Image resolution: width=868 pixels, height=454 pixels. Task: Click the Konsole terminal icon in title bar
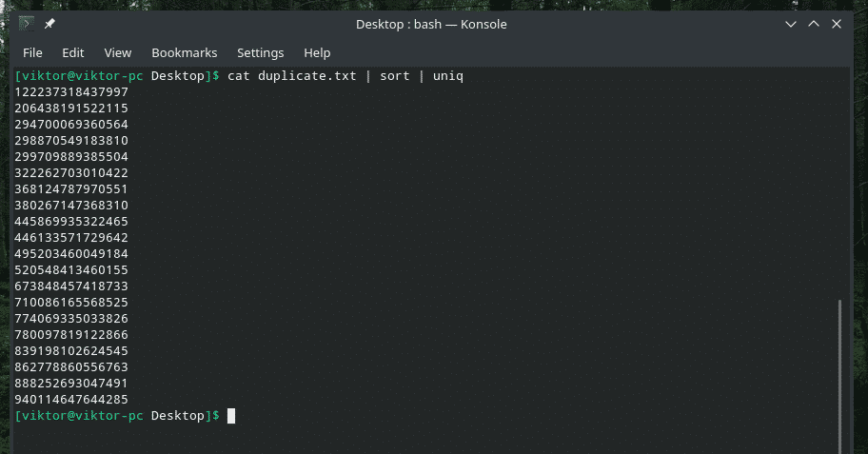[x=27, y=24]
